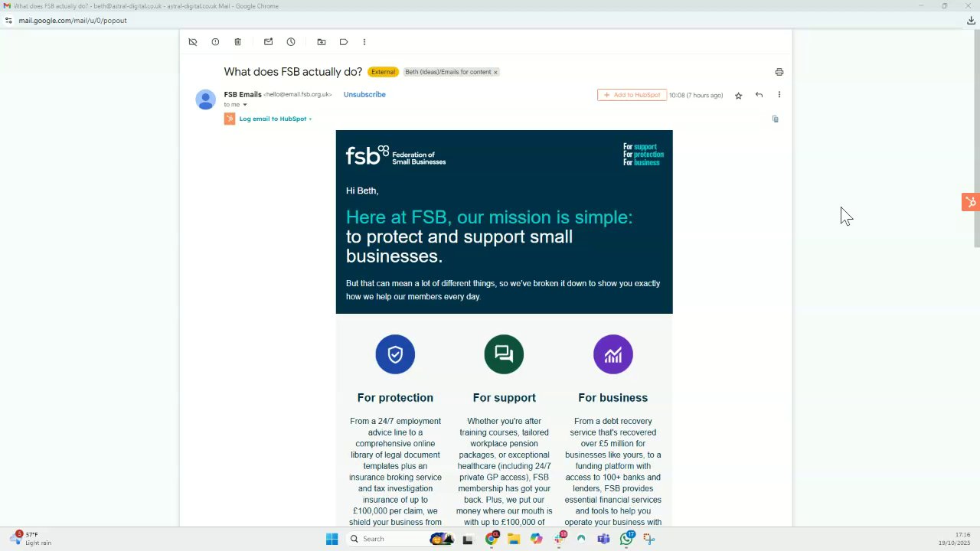
Task: Open the weather widget showing Light rain
Action: point(31,539)
